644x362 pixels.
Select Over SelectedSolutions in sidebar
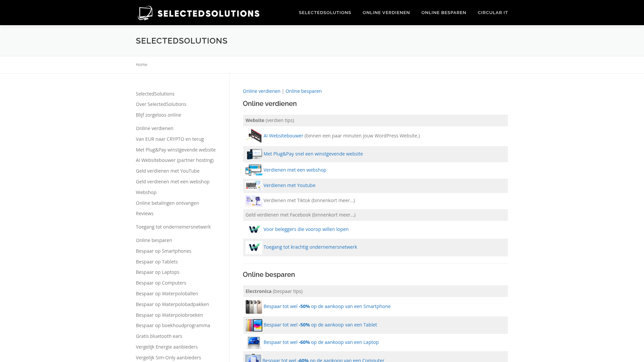[x=161, y=104]
